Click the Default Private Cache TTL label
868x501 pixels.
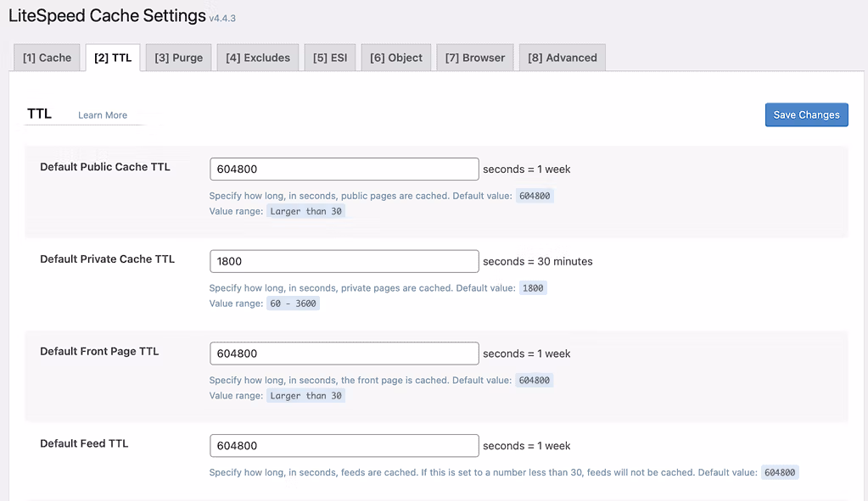pyautogui.click(x=108, y=259)
